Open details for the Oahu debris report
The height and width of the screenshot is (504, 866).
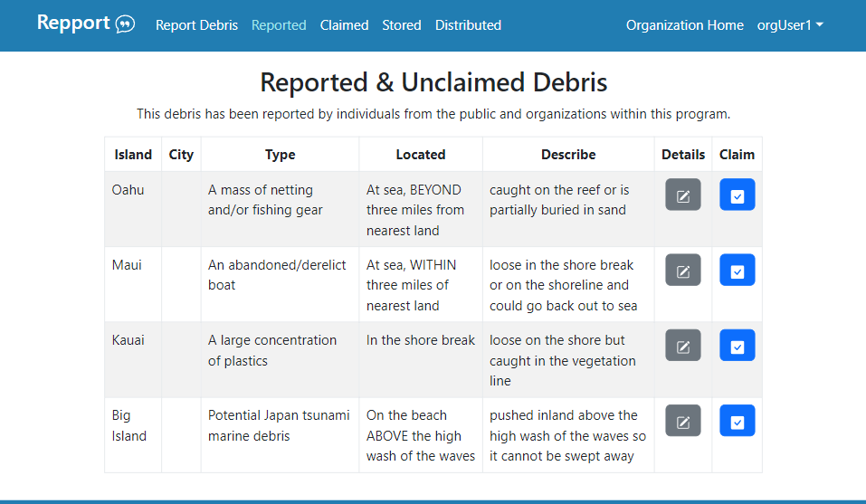pos(682,195)
